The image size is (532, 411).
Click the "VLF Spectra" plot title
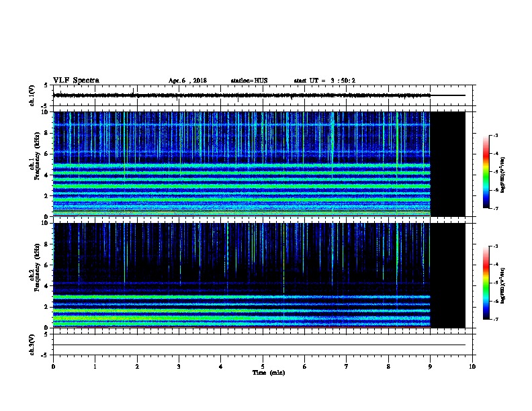[x=76, y=81]
